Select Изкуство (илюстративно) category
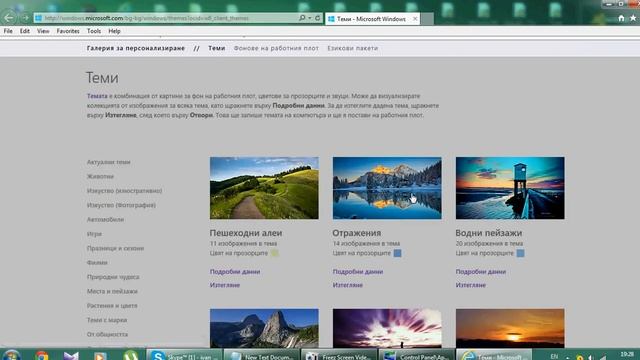640x360 pixels. click(x=124, y=191)
